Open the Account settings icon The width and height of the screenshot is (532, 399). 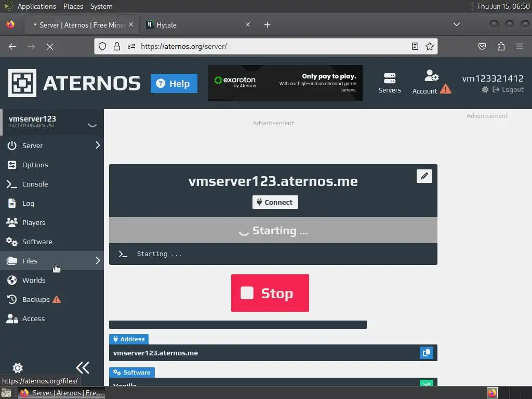point(431,76)
